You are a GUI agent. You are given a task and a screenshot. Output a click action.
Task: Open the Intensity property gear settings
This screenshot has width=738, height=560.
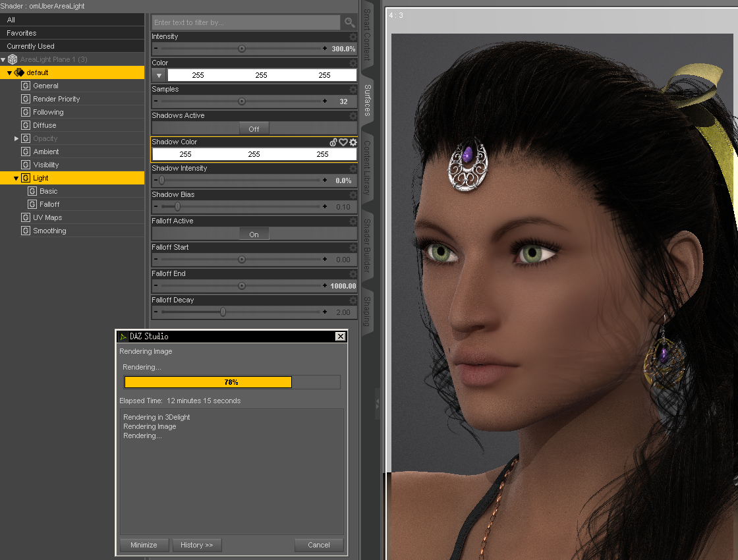tap(353, 36)
